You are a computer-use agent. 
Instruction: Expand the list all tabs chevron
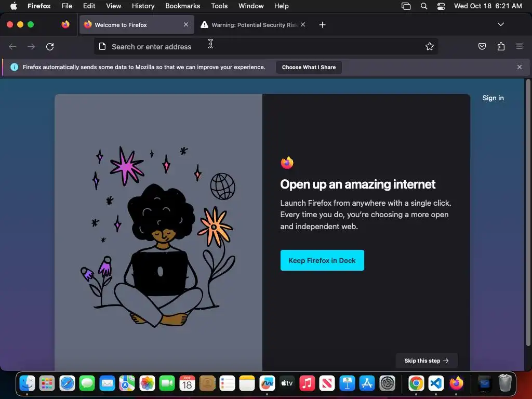[x=501, y=24]
